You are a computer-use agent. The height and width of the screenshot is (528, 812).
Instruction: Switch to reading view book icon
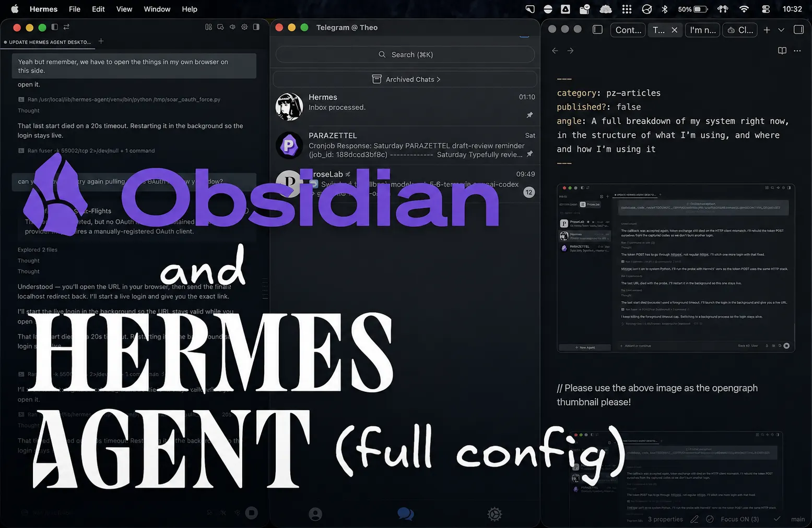[x=782, y=51]
